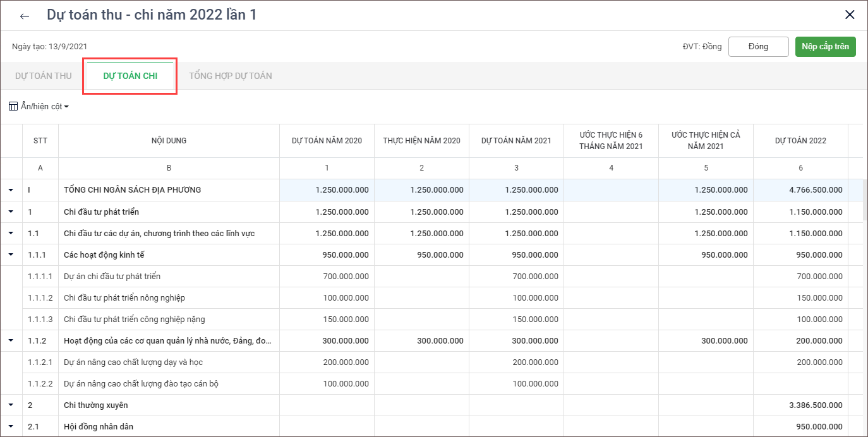Collapse row 1.1.2 Hoạt động của các cơ quan
Viewport: 868px width, 437px height.
pyautogui.click(x=11, y=340)
